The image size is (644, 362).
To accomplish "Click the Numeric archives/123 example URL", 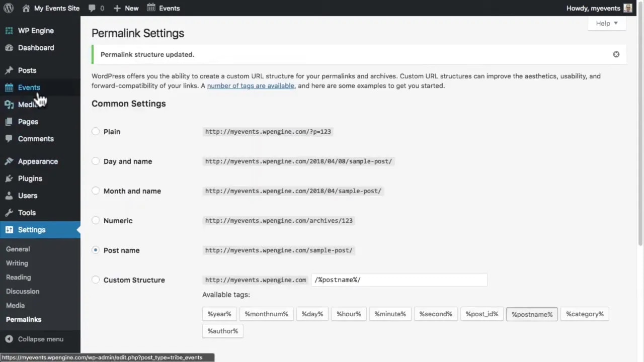I will point(279,220).
